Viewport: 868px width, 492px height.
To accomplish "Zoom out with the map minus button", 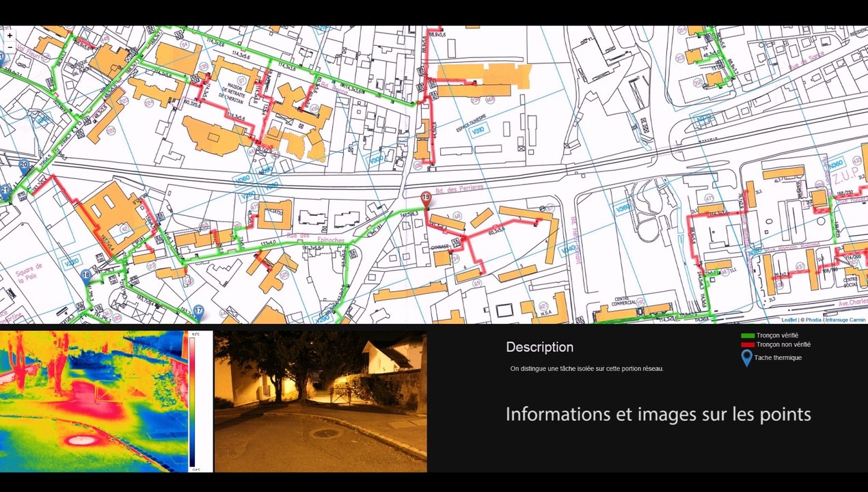I will coord(9,46).
